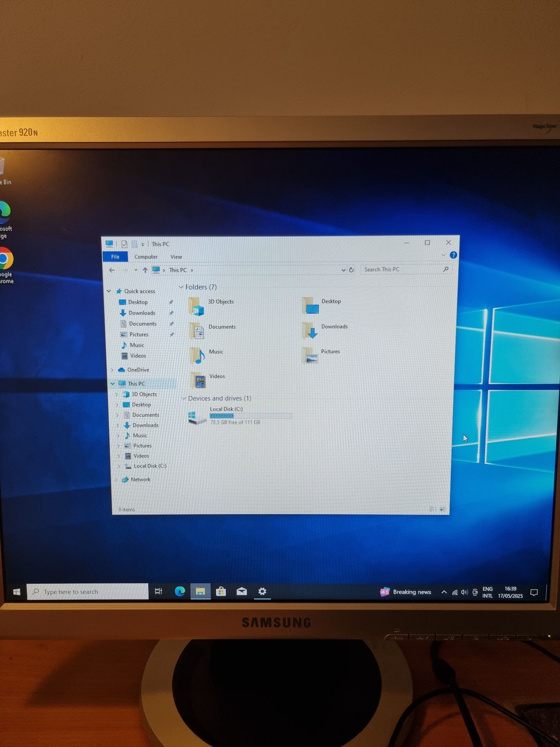Expand the OneDrive tree node

pos(112,370)
